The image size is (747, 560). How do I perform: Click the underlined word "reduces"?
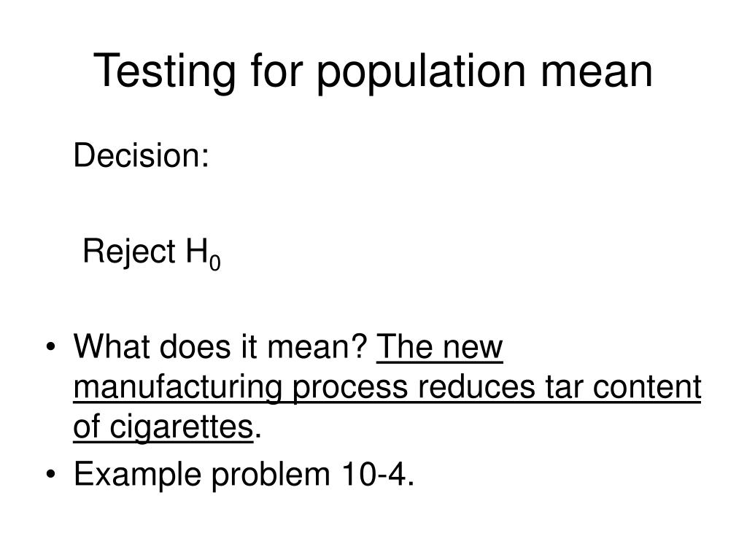(x=477, y=386)
